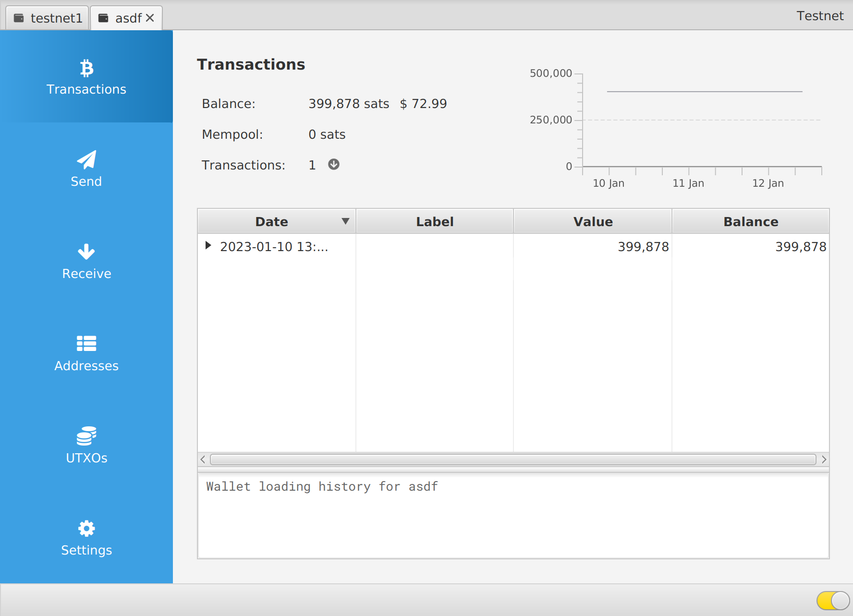Close the asdf wallet tab
The width and height of the screenshot is (853, 616).
coord(150,18)
